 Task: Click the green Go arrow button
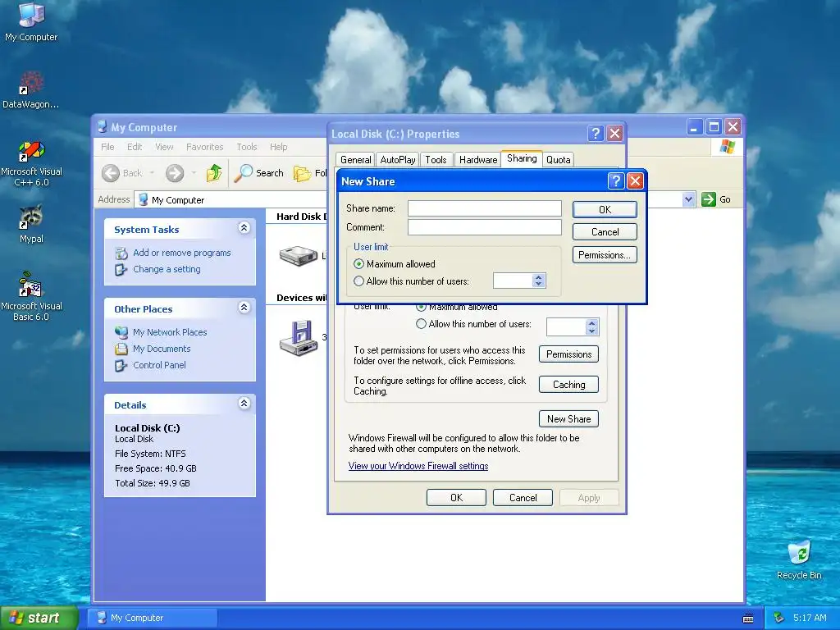point(709,199)
